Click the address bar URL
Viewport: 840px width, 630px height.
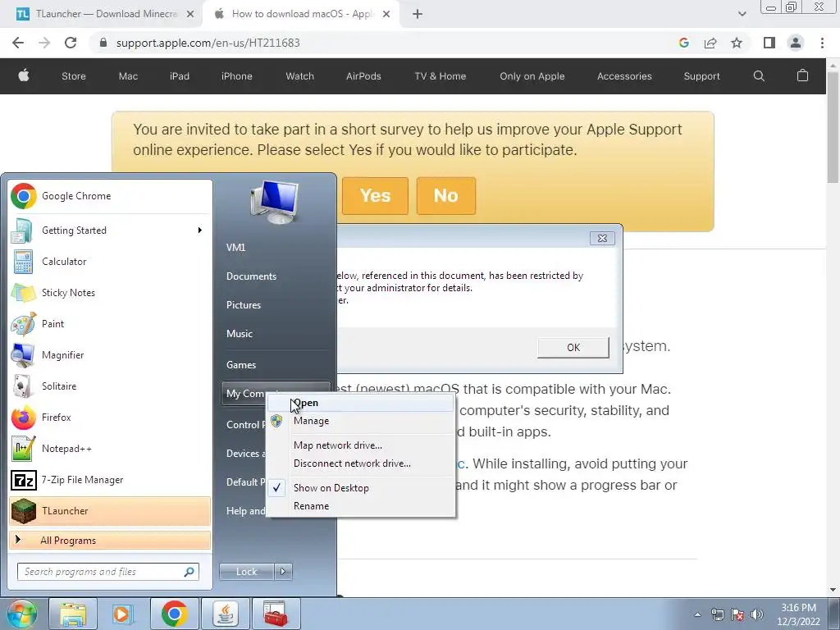(x=208, y=43)
